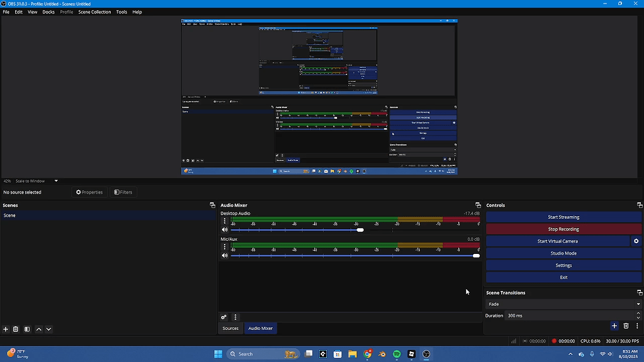Open Spotify from taskbar
The width and height of the screenshot is (644, 362).
click(397, 354)
